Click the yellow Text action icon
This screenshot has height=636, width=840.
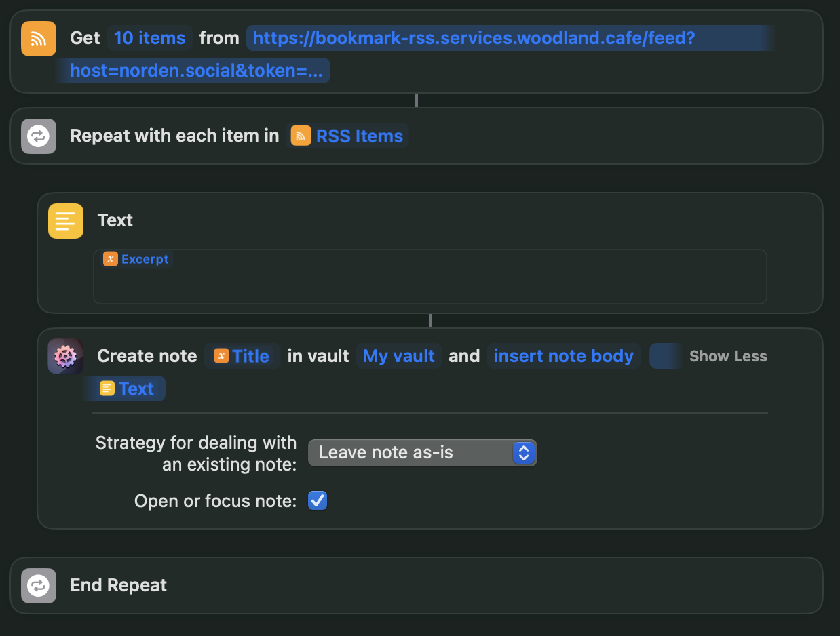(66, 221)
